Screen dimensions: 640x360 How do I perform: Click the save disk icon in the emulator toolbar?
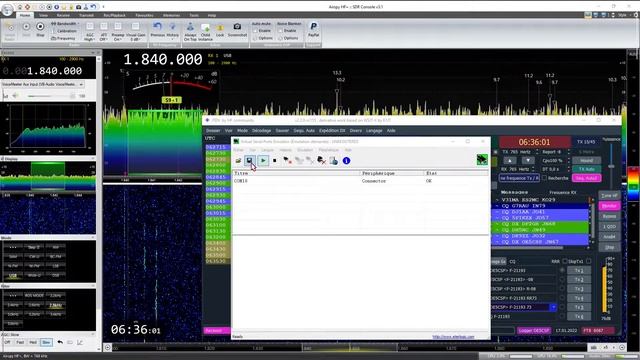click(249, 160)
